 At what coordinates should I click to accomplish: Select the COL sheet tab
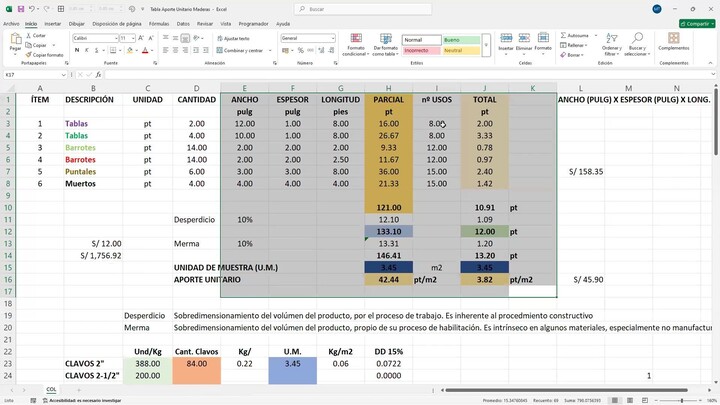51,389
